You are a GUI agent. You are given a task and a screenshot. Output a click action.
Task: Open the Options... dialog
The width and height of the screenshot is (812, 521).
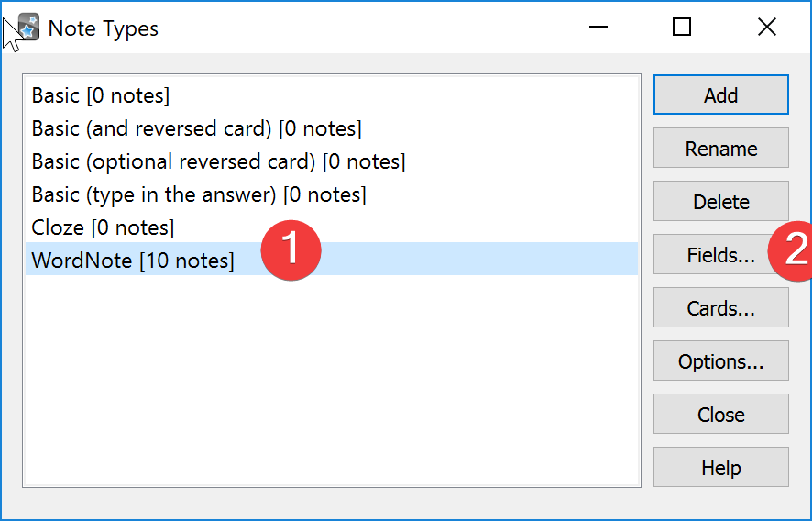tap(721, 360)
